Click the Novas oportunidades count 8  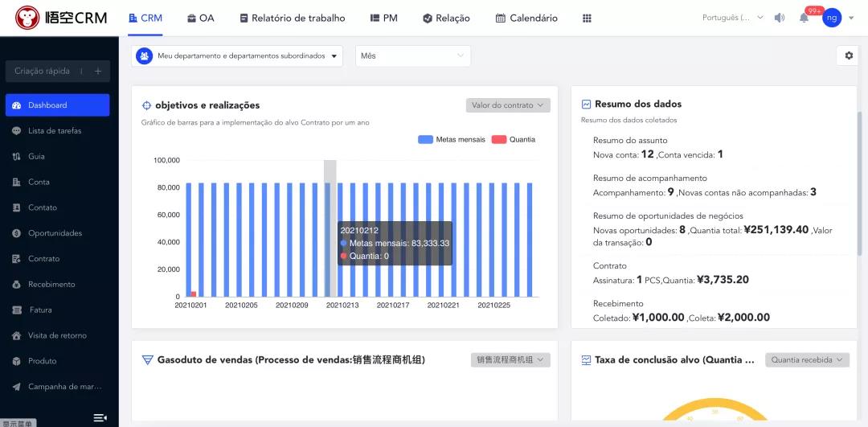682,230
